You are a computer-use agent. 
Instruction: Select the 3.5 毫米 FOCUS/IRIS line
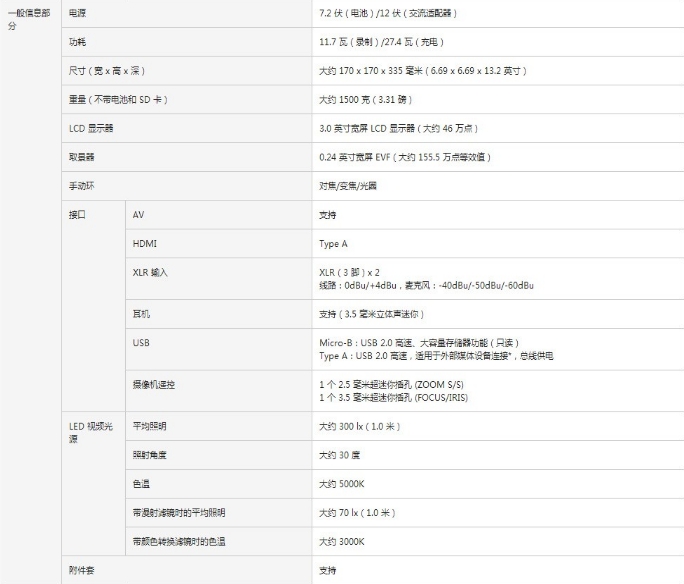coord(393,398)
